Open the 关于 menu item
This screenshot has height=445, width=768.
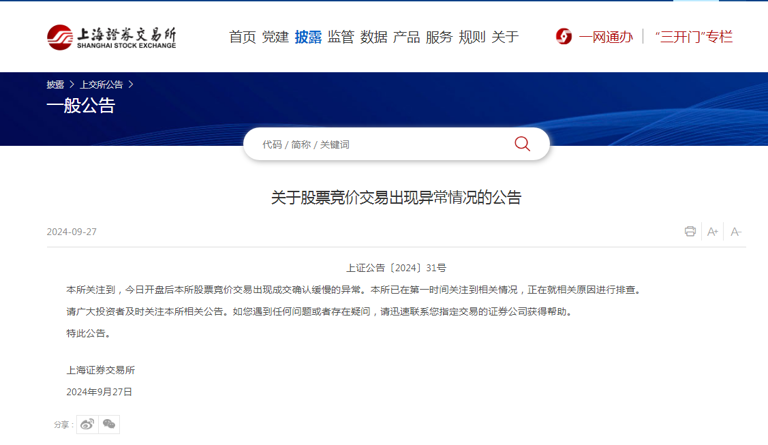click(505, 37)
